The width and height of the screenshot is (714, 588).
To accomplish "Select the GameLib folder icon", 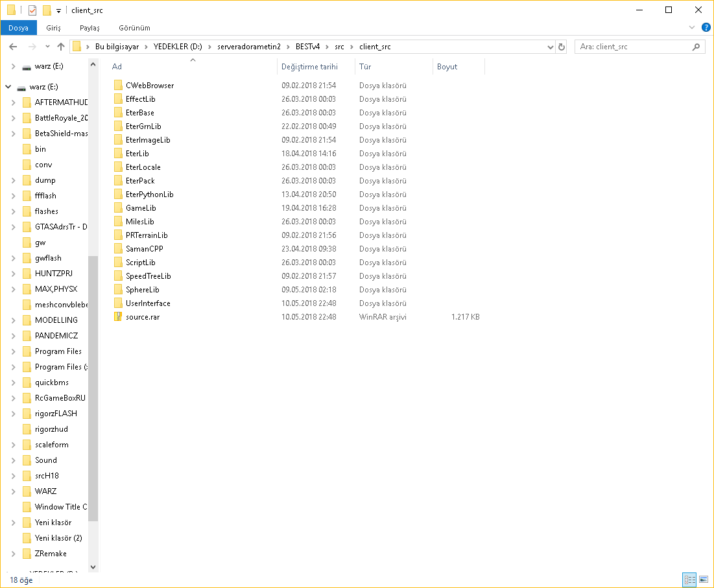I will point(118,208).
